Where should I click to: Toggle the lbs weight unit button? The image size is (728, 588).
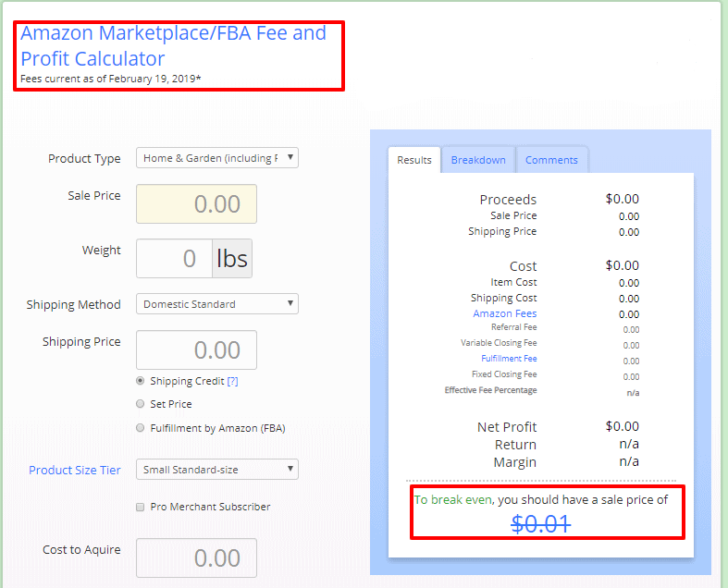coord(232,259)
